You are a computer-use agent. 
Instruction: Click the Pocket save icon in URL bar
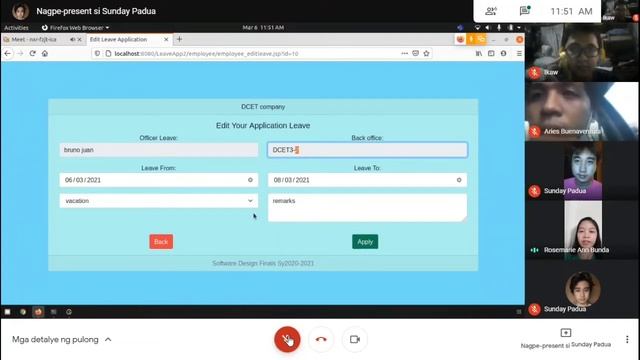[x=416, y=53]
